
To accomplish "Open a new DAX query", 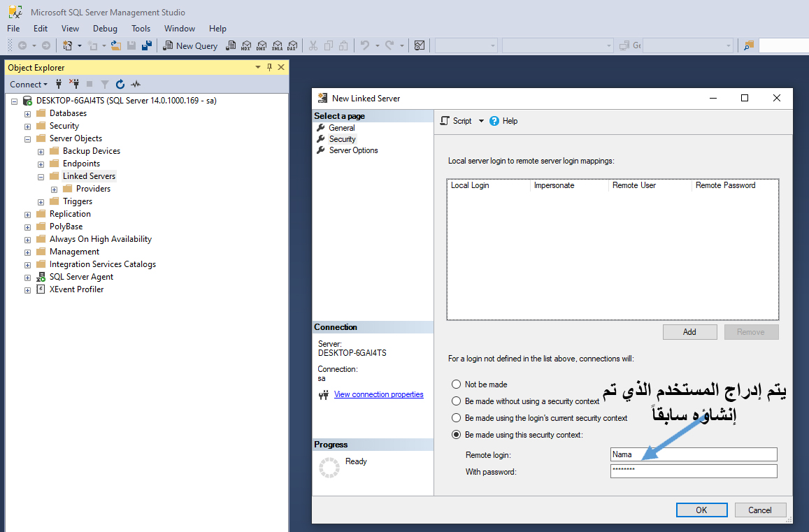I will point(292,46).
